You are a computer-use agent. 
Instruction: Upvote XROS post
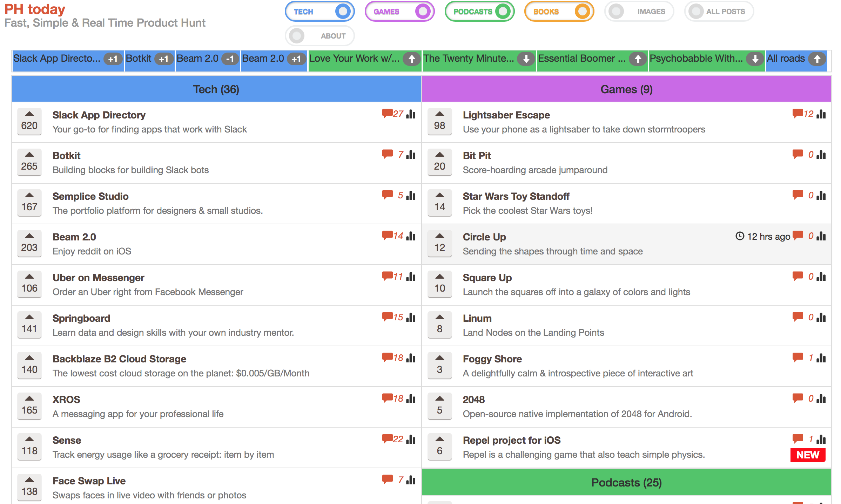29,406
